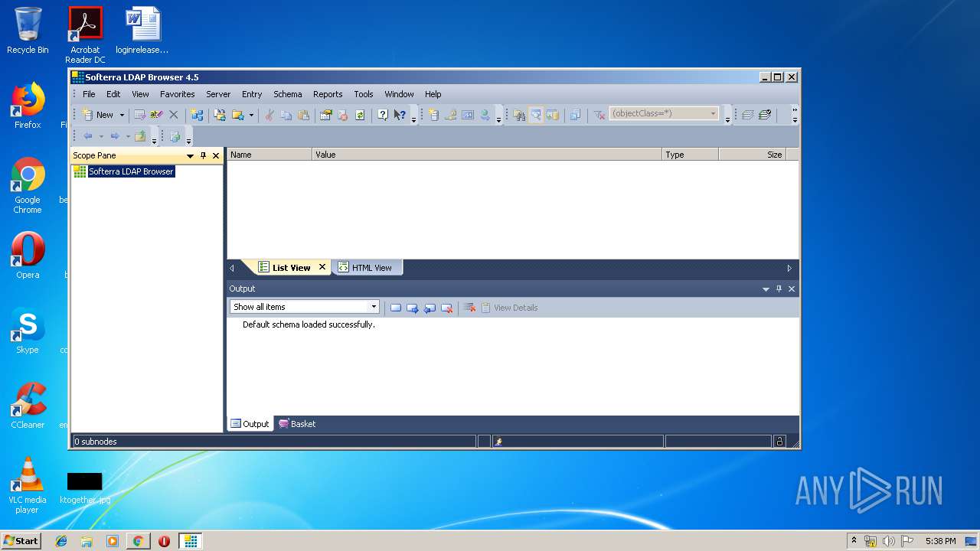This screenshot has width=980, height=551.
Task: Click the basket with checkmark icon
Action: pos(764,115)
